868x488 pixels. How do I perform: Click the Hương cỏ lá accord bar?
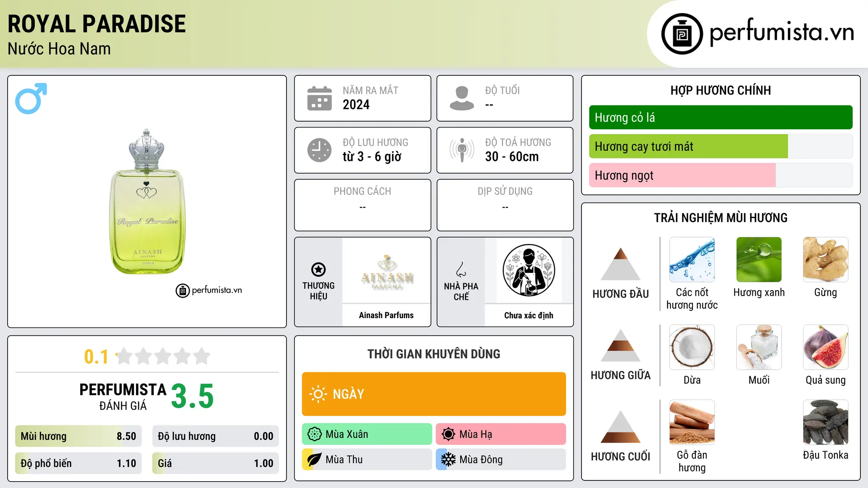721,117
